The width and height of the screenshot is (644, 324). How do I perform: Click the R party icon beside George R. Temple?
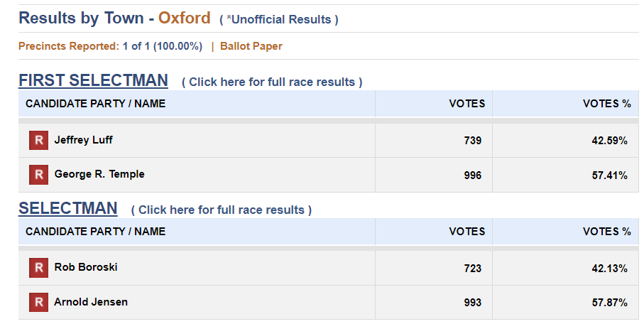tap(38, 175)
